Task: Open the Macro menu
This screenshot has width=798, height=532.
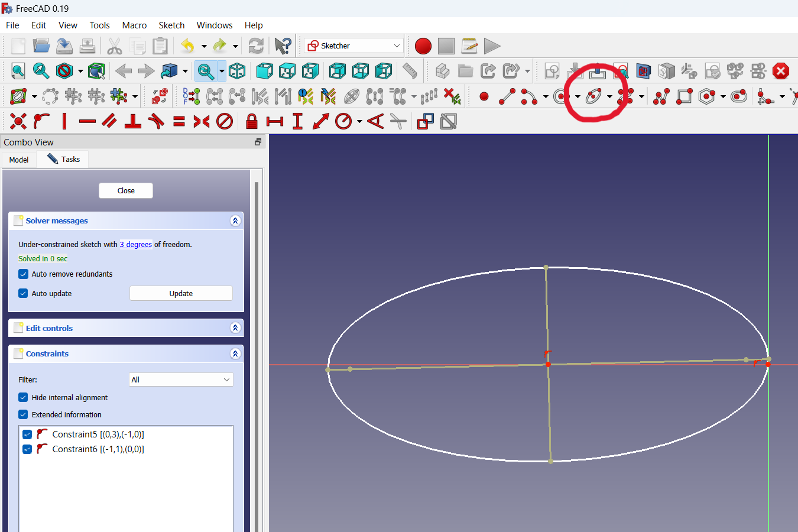Action: pos(134,25)
